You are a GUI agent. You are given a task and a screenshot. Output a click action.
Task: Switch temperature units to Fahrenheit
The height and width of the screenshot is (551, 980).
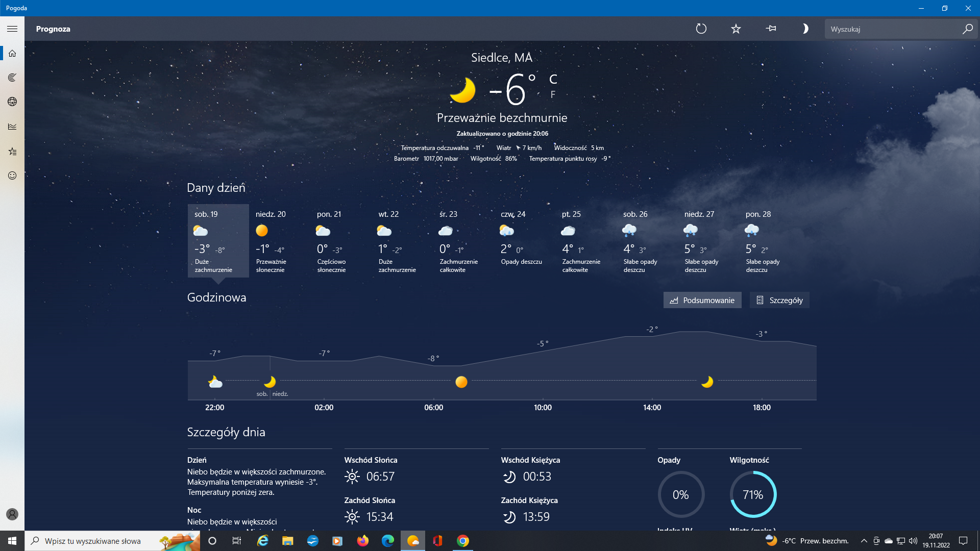point(553,94)
